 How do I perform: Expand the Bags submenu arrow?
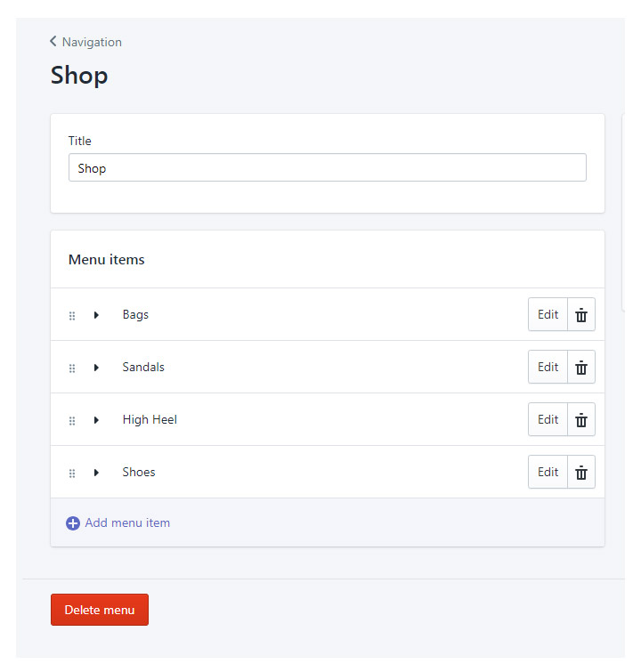[96, 315]
